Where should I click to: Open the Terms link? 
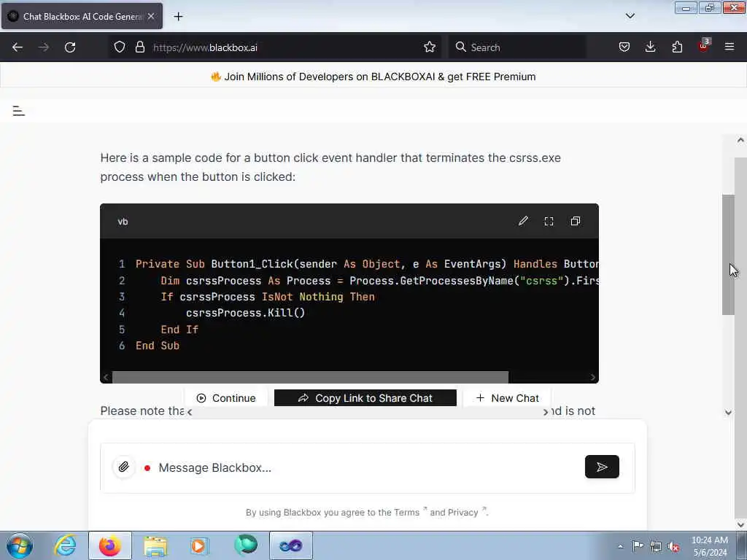tap(406, 513)
